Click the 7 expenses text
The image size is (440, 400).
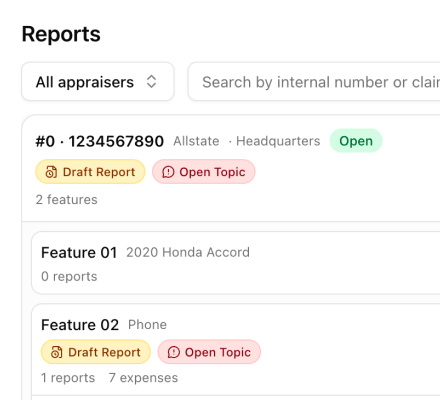(143, 378)
